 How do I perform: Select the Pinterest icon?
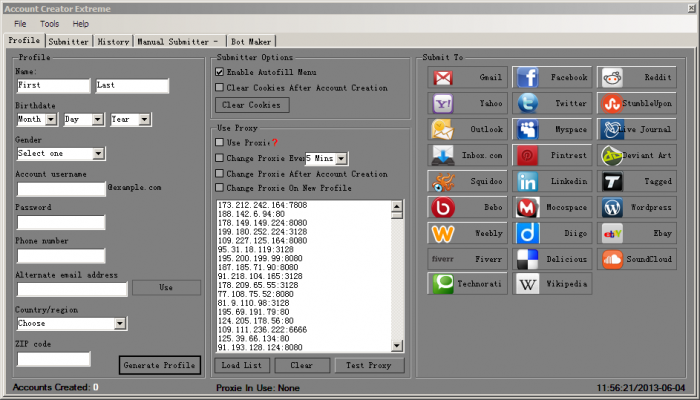[x=528, y=155]
